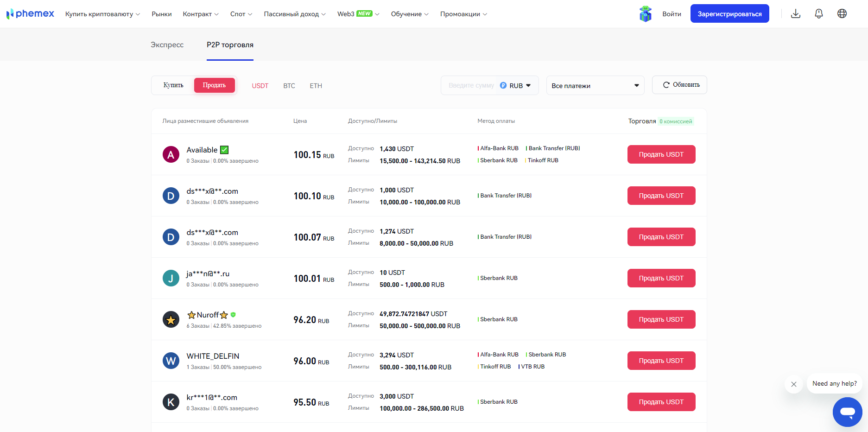Image resolution: width=868 pixels, height=432 pixels.
Task: Click the 49,872.74721847 USDT amount
Action: [x=413, y=314]
